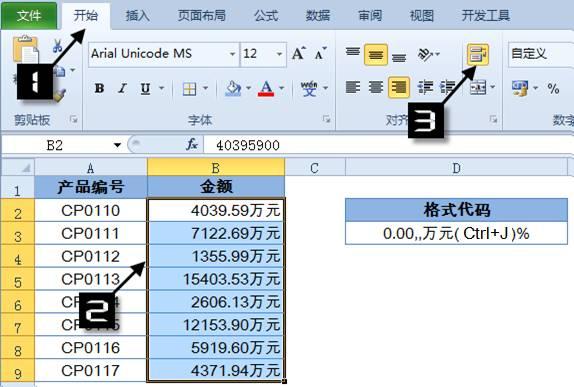The image size is (574, 387).
Task: Open the Borders tool icon
Action: [189, 89]
